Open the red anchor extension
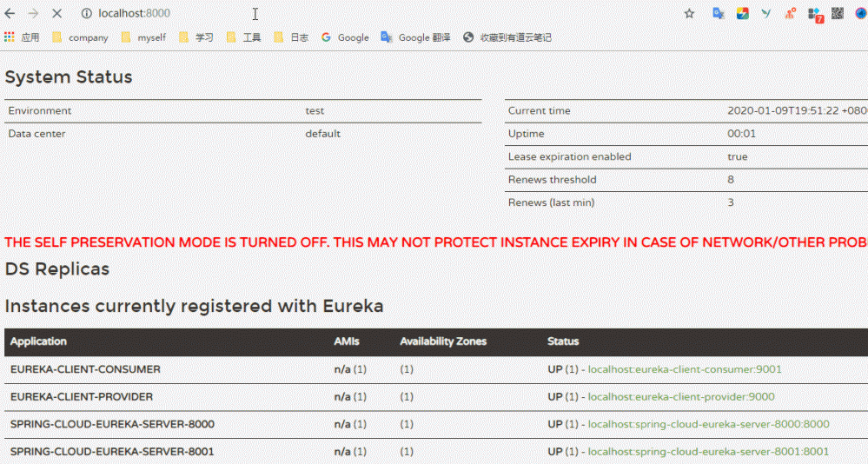 click(790, 13)
